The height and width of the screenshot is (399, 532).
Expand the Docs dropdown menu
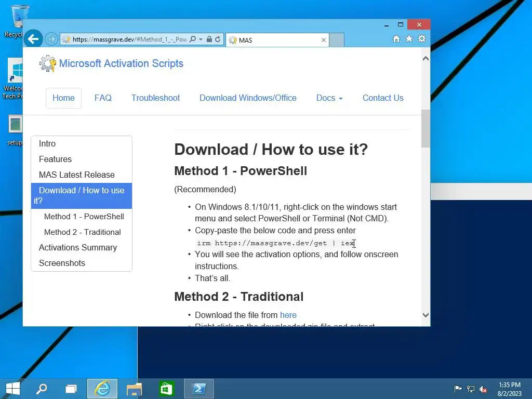(329, 98)
